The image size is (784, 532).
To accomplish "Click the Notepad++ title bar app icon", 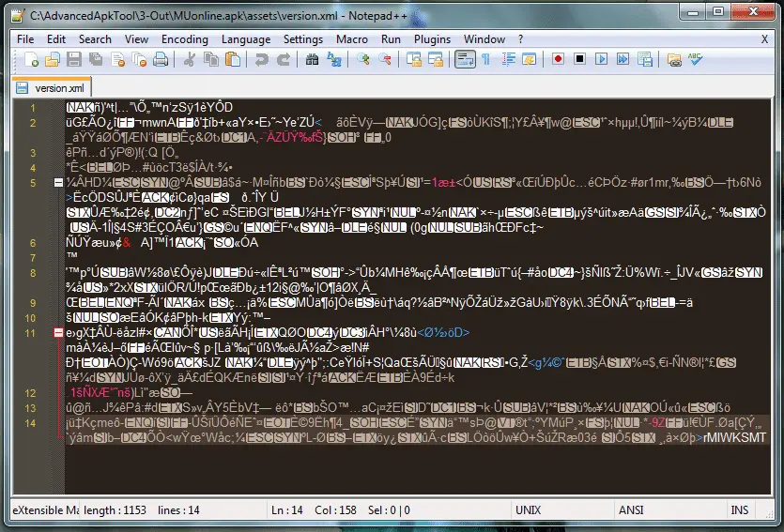I will click(18, 16).
